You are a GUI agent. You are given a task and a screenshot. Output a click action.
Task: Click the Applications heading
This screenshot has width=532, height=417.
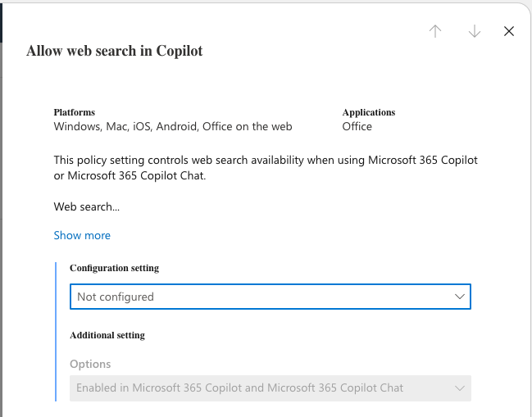(x=369, y=112)
